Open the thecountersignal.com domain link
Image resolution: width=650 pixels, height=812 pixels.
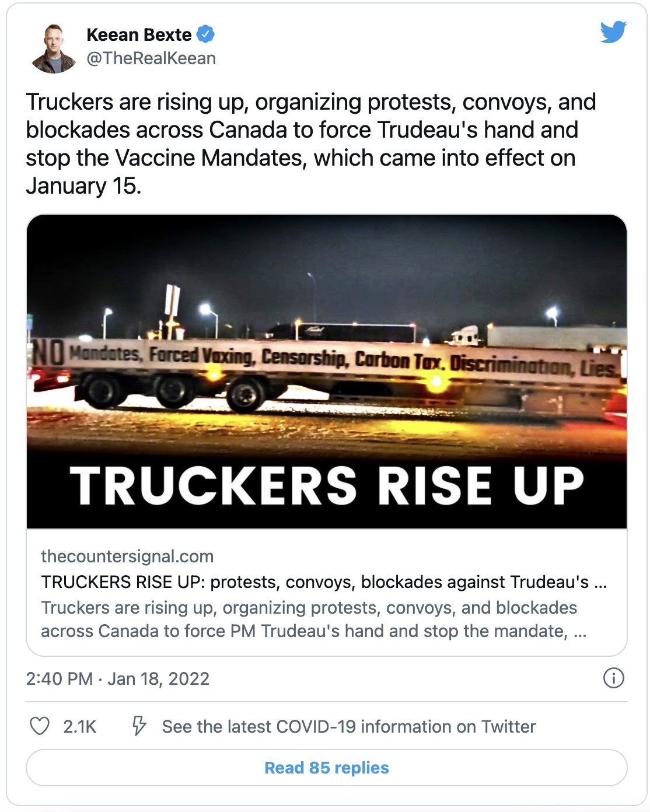(x=127, y=556)
